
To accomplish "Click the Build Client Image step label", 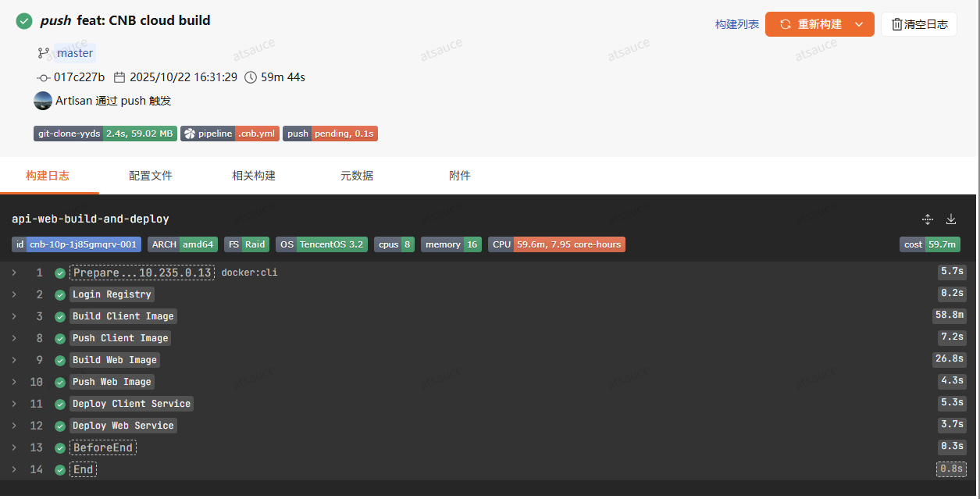I will pos(123,316).
